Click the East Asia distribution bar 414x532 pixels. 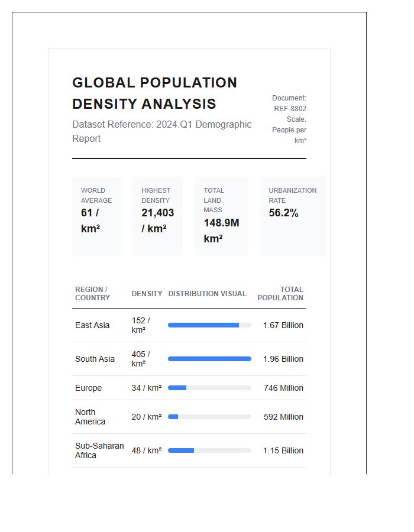tap(209, 325)
